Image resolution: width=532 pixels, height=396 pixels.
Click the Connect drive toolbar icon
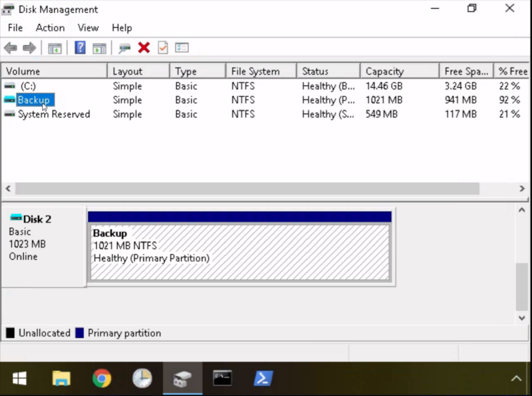(124, 48)
